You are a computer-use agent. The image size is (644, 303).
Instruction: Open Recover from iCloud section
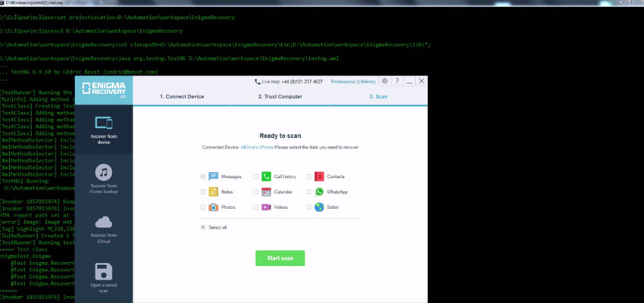(x=104, y=229)
